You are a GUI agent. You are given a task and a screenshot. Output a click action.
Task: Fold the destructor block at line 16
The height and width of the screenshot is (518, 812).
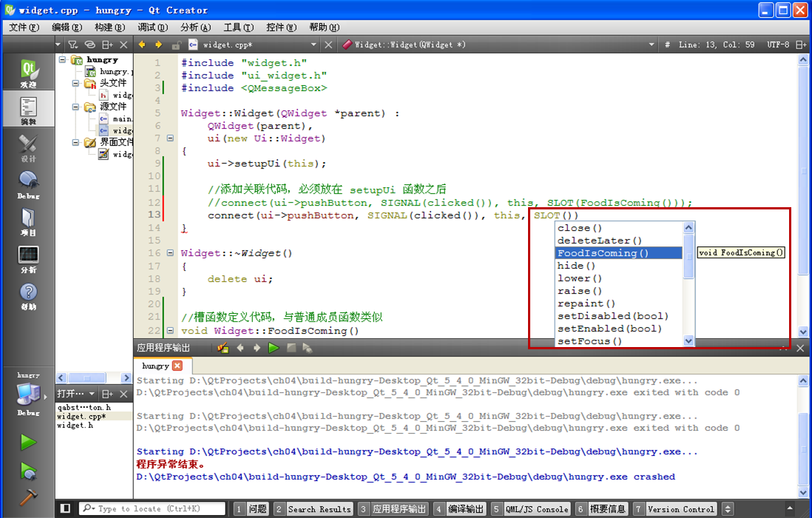coord(170,253)
